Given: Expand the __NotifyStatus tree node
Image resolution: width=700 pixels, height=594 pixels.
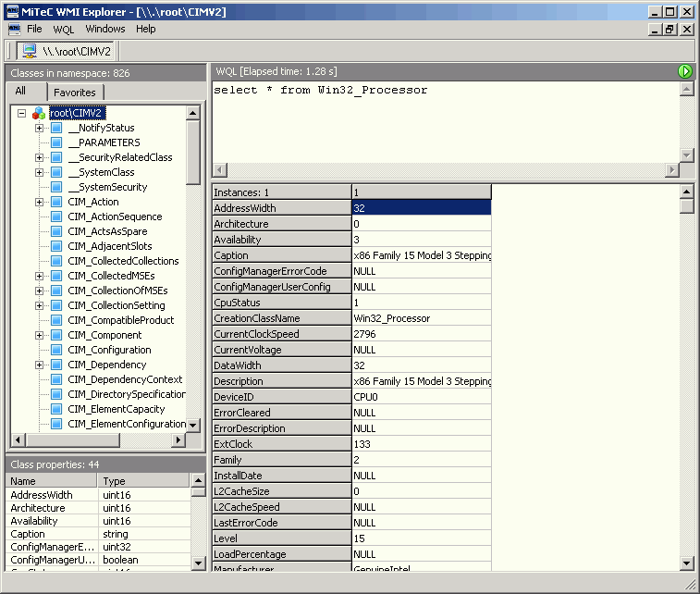Looking at the screenshot, I should 39,129.
